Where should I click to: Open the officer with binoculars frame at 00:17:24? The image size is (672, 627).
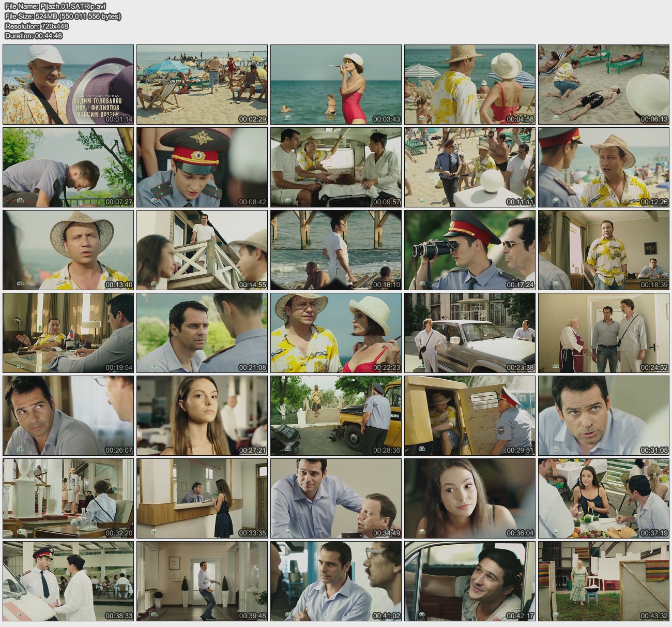pos(470,250)
